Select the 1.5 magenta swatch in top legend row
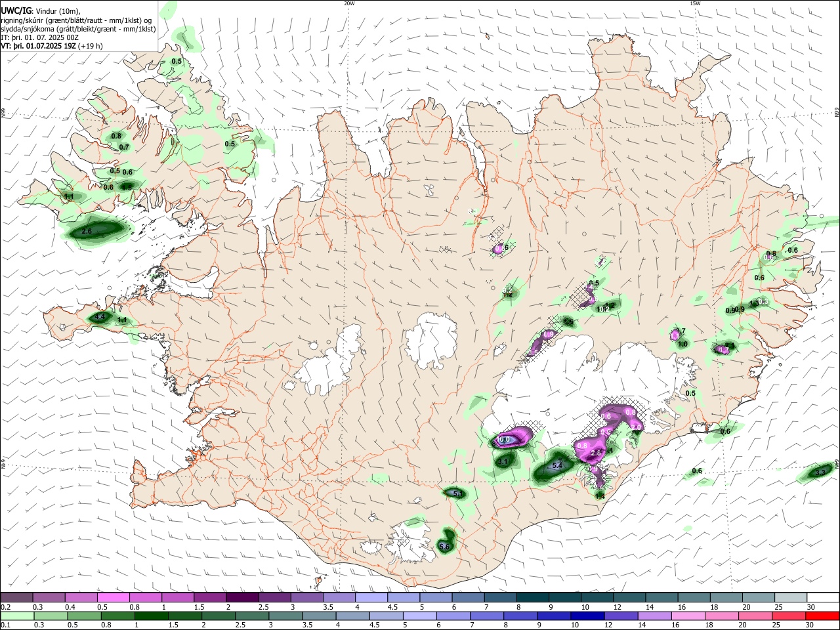The image size is (840, 630). (x=209, y=597)
